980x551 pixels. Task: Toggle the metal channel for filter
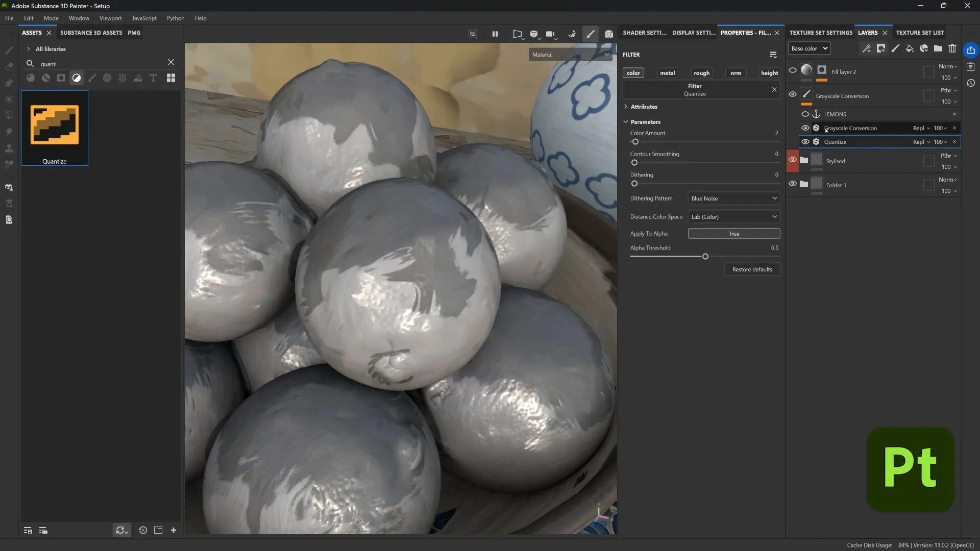tap(667, 73)
